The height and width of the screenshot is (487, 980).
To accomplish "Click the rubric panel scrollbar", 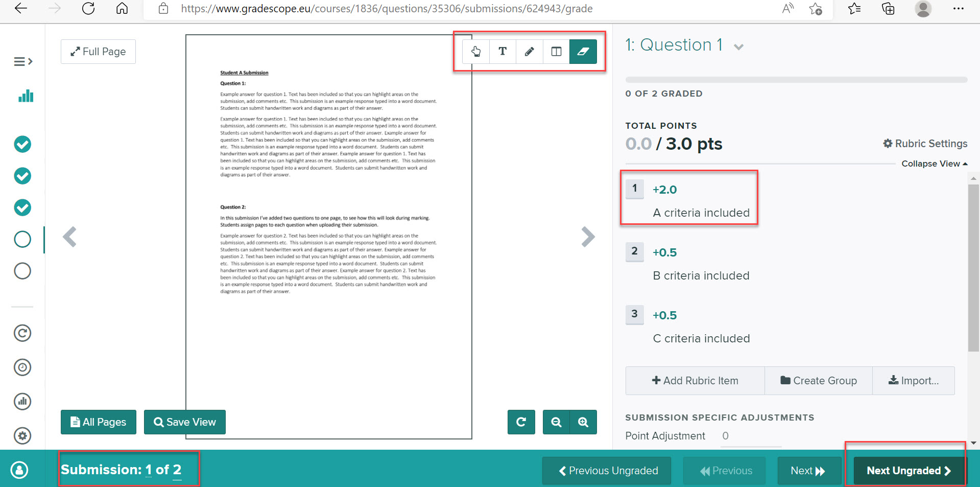I will point(973,268).
